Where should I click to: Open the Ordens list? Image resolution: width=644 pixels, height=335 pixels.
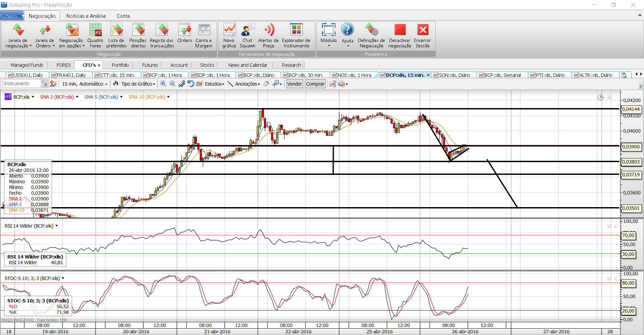click(x=185, y=34)
